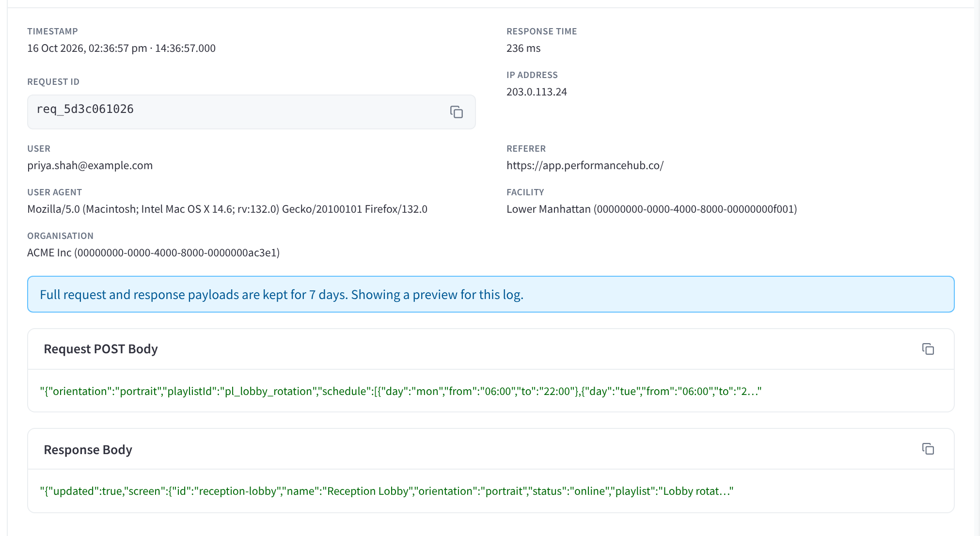Click the response time value 236 ms
Screen dimensions: 980x536
[x=523, y=48]
